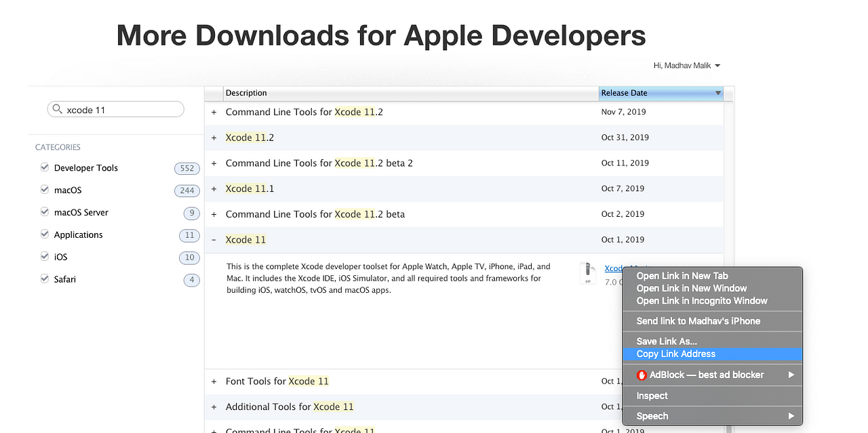
Task: Click the Safari category label
Action: [65, 279]
